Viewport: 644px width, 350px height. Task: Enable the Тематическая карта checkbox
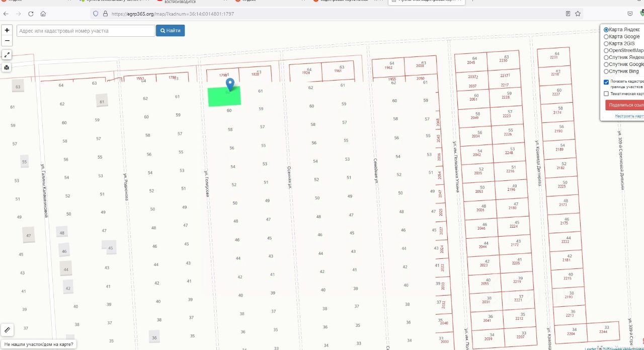[606, 94]
